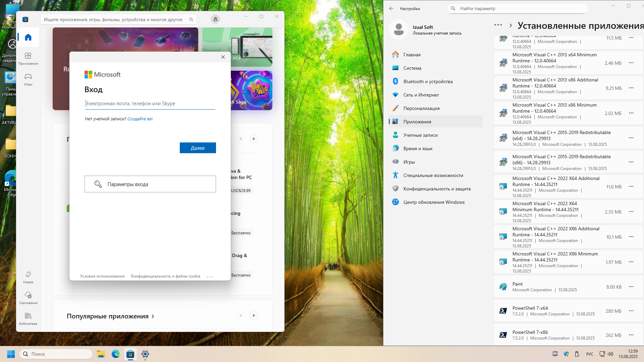
Task: Open Конфиденциальность и защита in Settings
Action: (x=435, y=189)
